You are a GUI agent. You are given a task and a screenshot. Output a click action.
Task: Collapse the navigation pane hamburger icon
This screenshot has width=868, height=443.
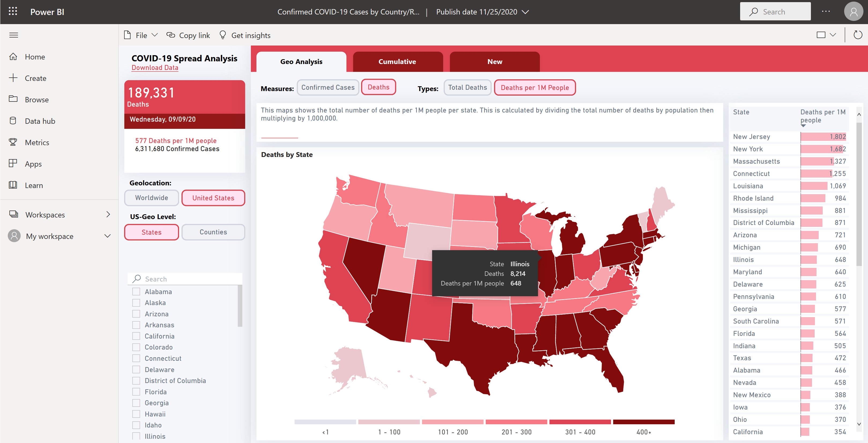coord(13,35)
